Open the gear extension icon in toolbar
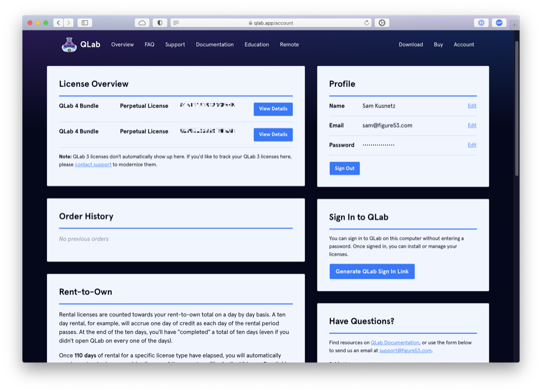 (x=382, y=23)
